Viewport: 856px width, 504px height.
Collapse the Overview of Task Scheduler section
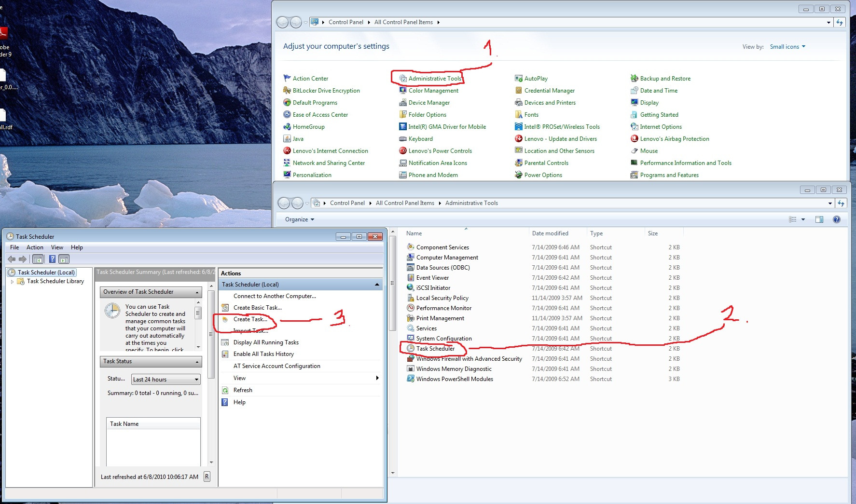coord(197,292)
